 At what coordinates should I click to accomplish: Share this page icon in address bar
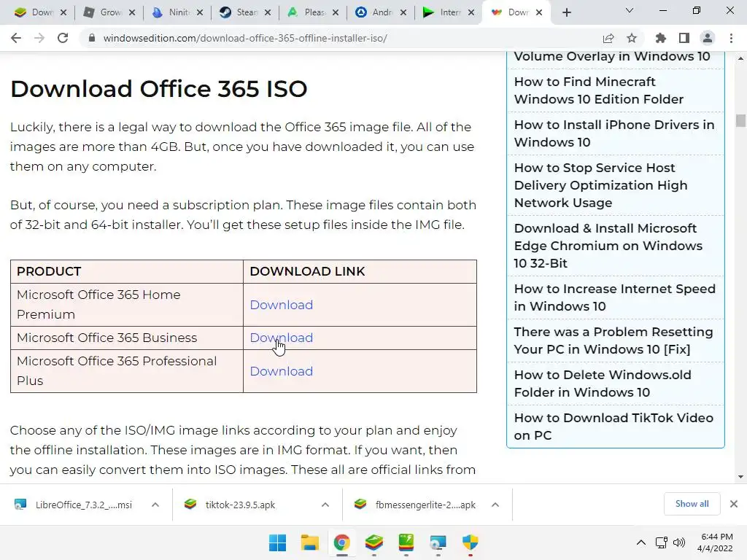(x=608, y=38)
